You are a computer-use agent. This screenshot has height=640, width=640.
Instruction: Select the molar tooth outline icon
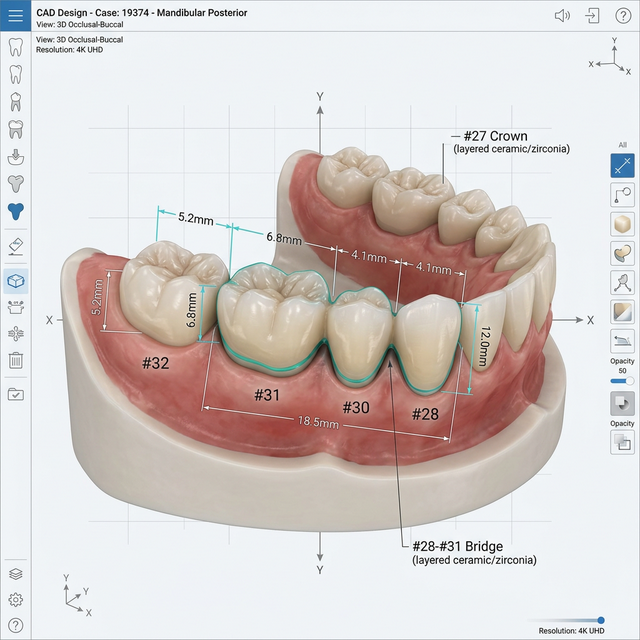[16, 47]
